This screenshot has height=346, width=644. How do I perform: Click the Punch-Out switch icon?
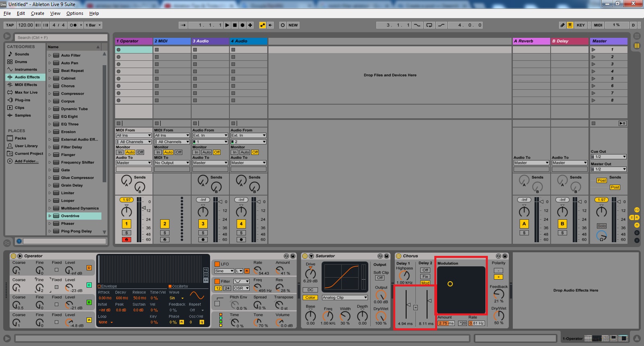442,25
